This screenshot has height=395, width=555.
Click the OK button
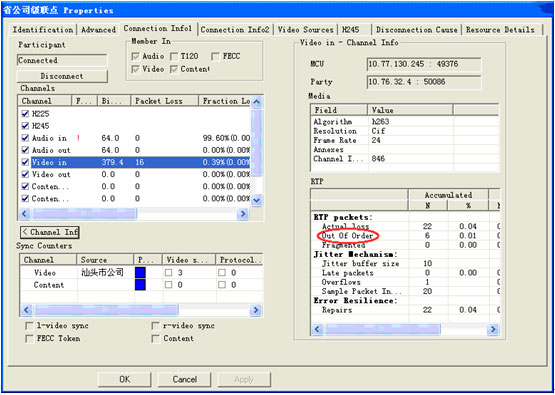[x=125, y=379]
